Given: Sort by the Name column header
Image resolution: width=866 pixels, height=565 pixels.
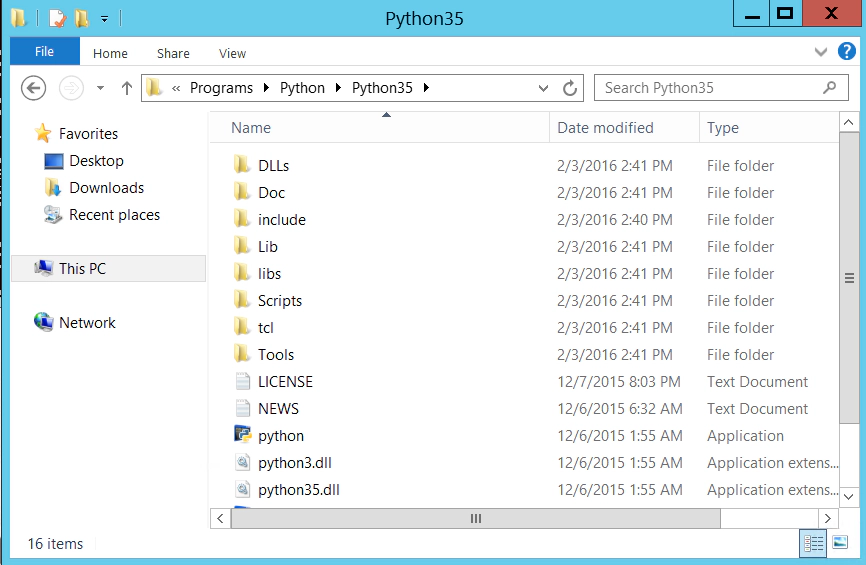Looking at the screenshot, I should click(379, 128).
